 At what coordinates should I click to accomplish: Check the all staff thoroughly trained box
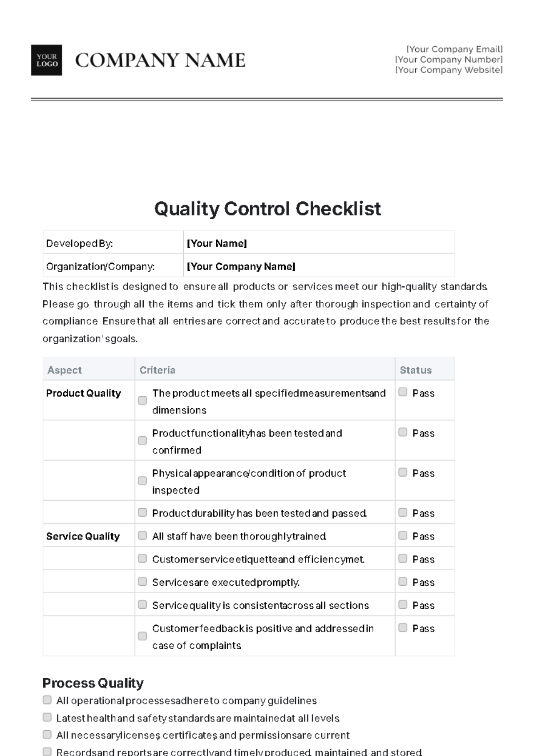[x=142, y=535]
